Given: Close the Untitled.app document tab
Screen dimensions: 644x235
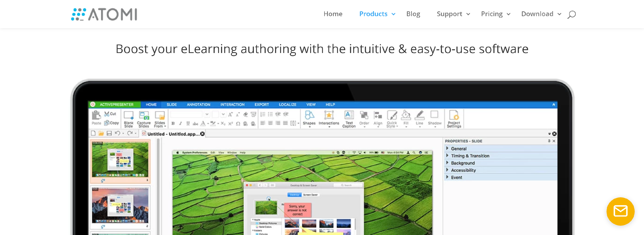Looking at the screenshot, I should (x=203, y=134).
